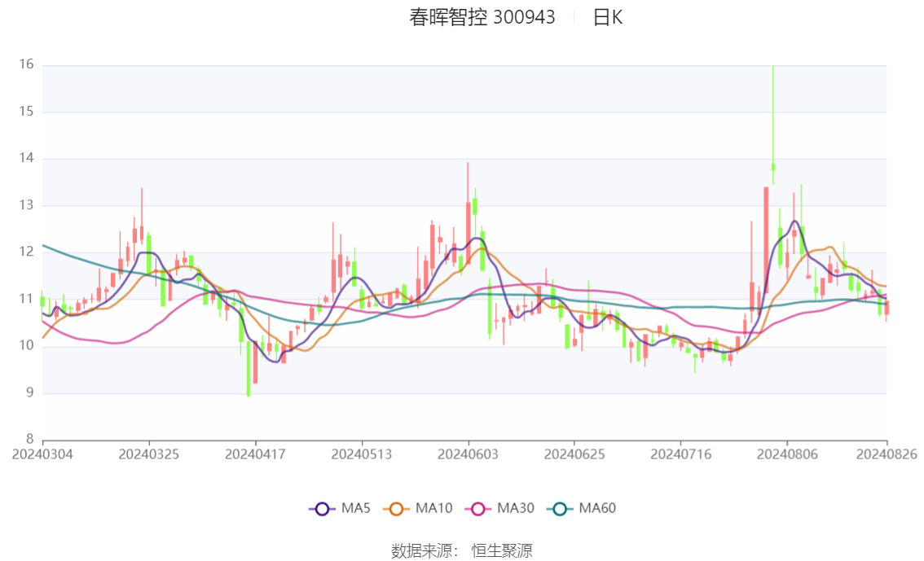Click the x-axis date 20240304
Screen dimensions: 924x561
[x=42, y=454]
